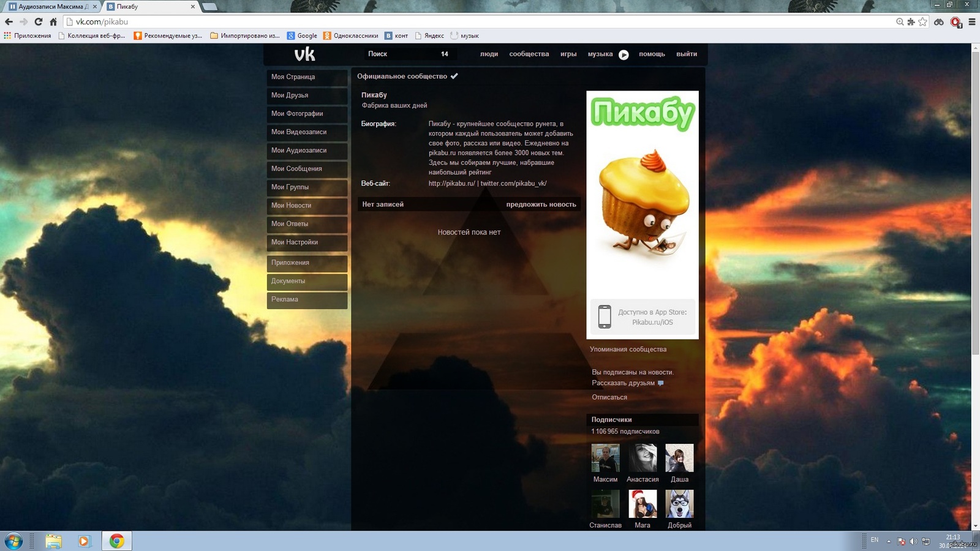Open the binoculars extension icon
Viewport: 980px width, 551px height.
938,21
